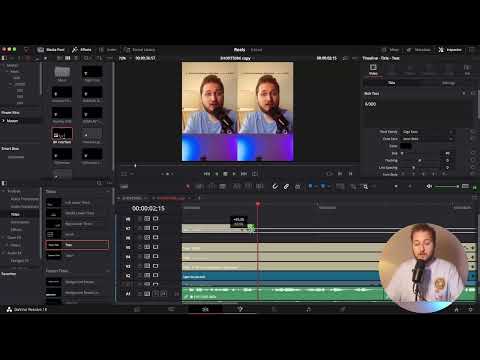Open viewer zoom percentage dropdown
The image size is (480, 360).
(124, 58)
